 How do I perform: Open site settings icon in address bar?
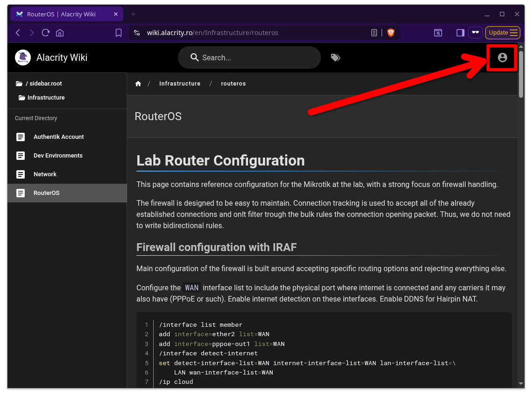pos(137,33)
